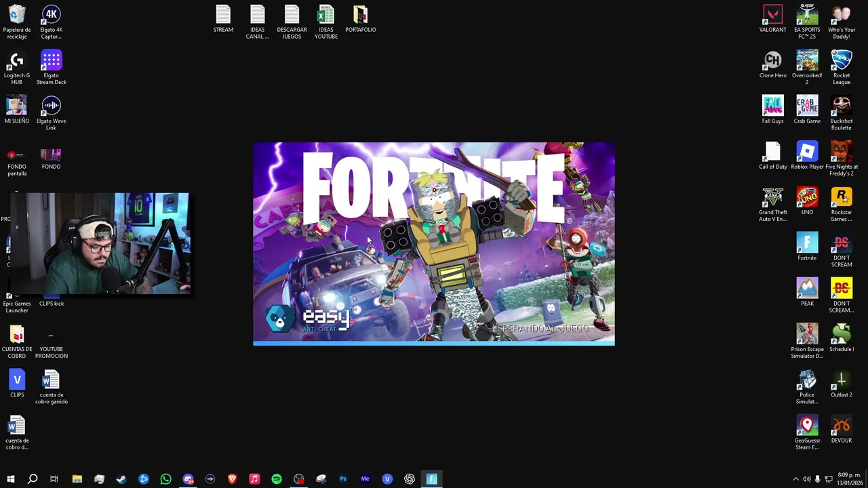Expand hidden system tray icons
Viewport: 868px width, 488px height.
pos(796,479)
